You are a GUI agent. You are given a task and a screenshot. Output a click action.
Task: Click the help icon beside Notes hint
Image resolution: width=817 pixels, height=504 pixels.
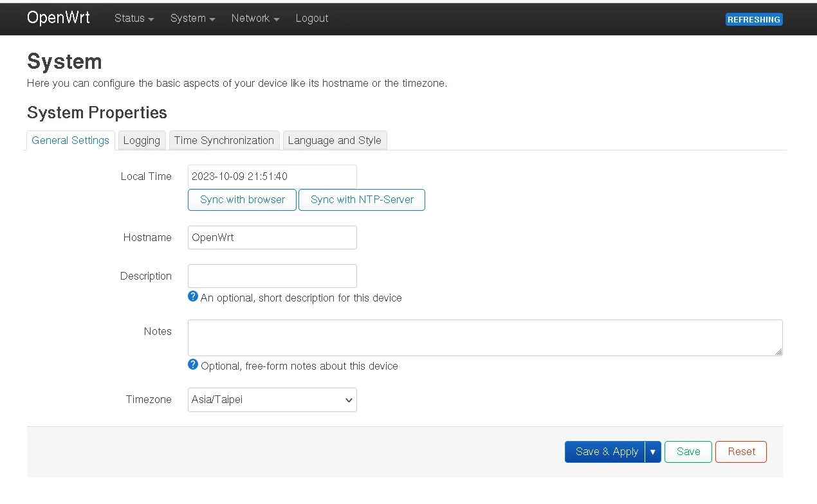point(193,364)
